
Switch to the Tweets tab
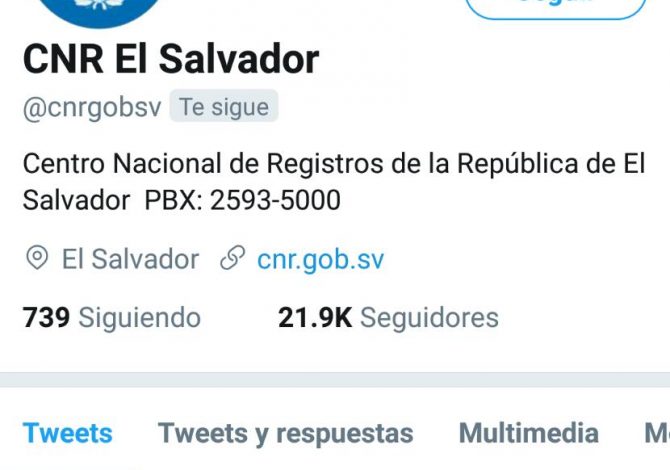click(68, 433)
